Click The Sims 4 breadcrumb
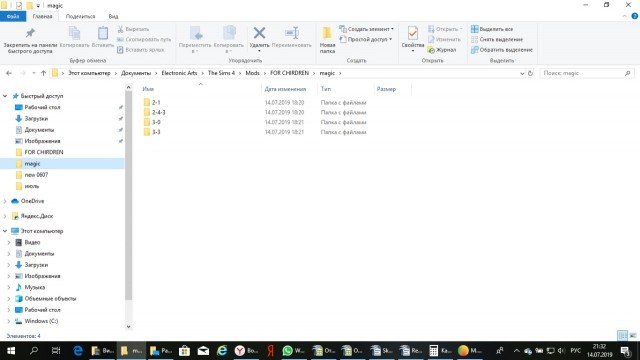 (x=221, y=73)
